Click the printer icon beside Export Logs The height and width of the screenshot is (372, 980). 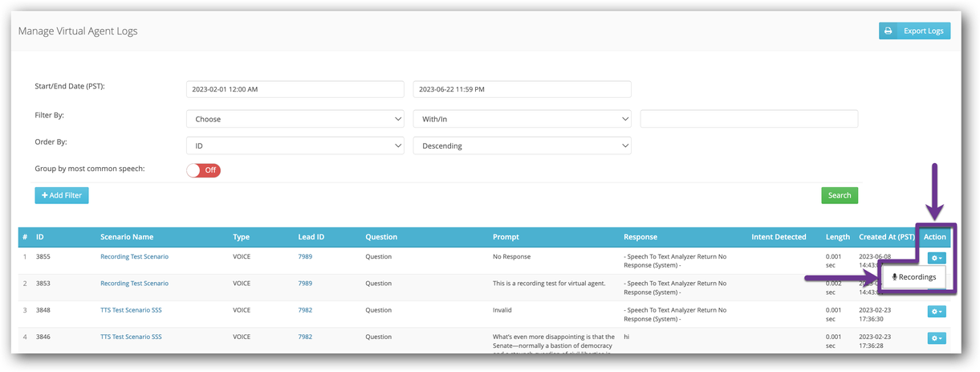click(x=889, y=31)
